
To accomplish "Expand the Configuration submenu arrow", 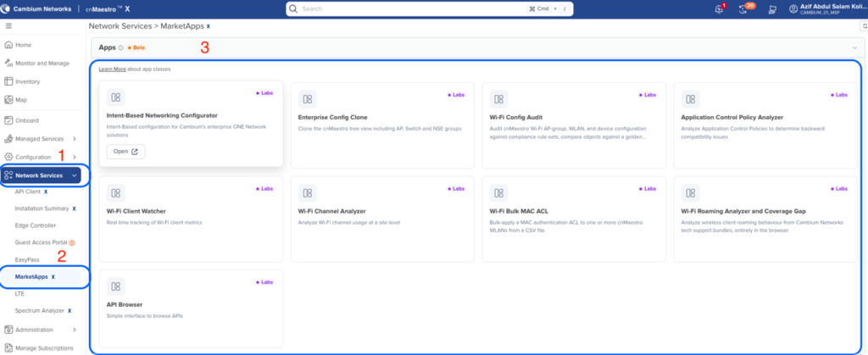I will 75,157.
